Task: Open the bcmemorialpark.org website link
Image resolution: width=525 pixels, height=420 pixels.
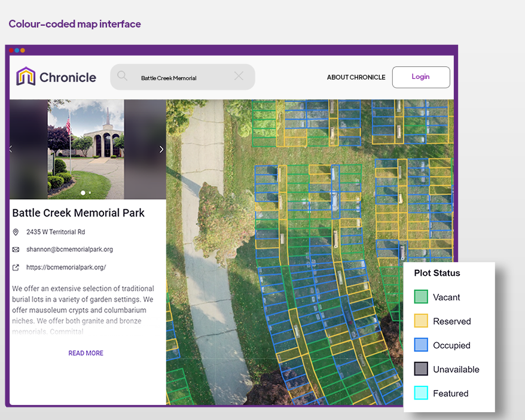Action: click(x=66, y=267)
